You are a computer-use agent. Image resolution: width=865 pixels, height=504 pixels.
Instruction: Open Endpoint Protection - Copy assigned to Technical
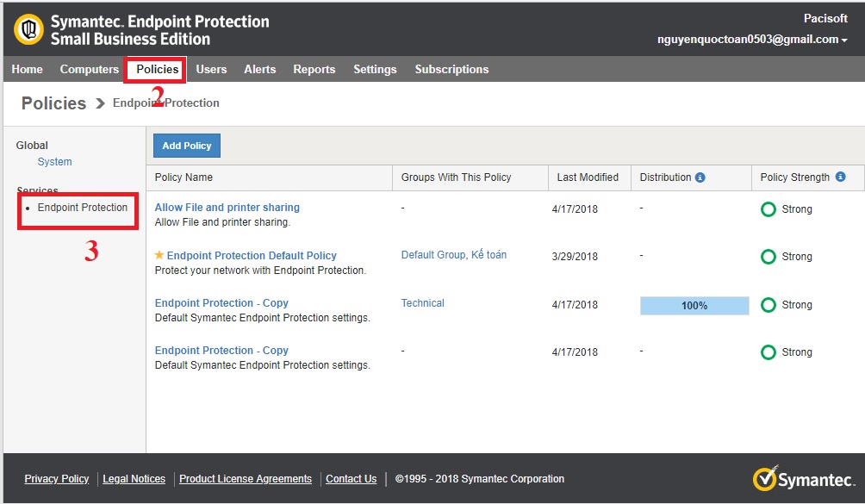click(x=221, y=302)
